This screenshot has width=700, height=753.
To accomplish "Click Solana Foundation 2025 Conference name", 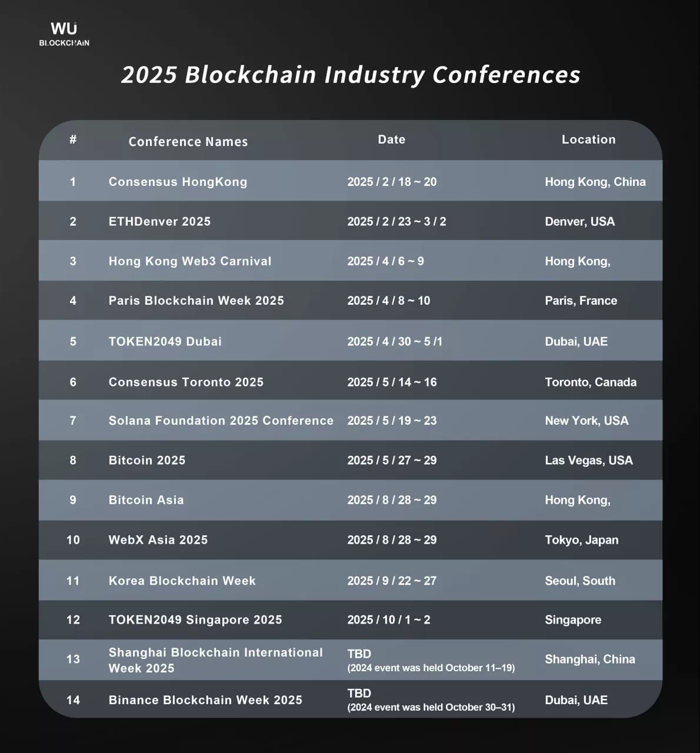I will (x=221, y=421).
